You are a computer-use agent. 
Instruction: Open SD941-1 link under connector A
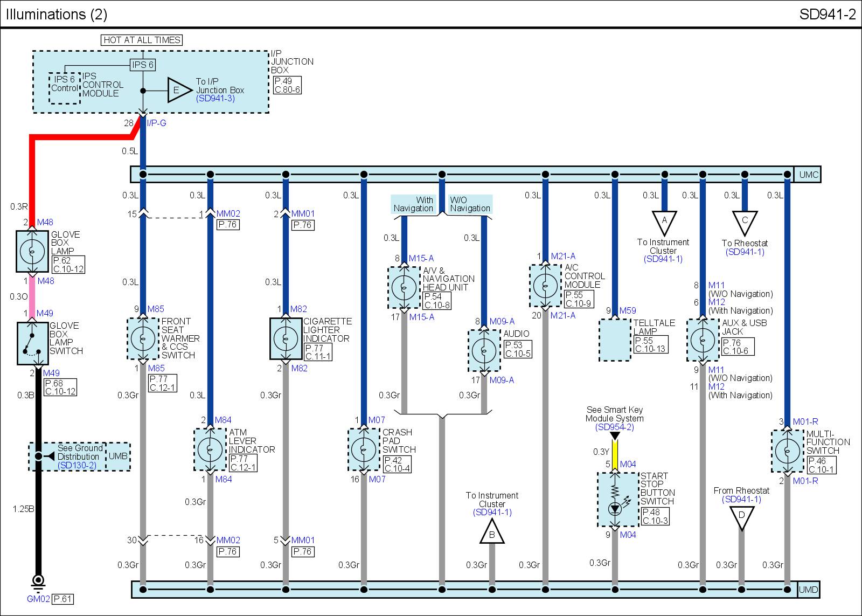point(663,259)
